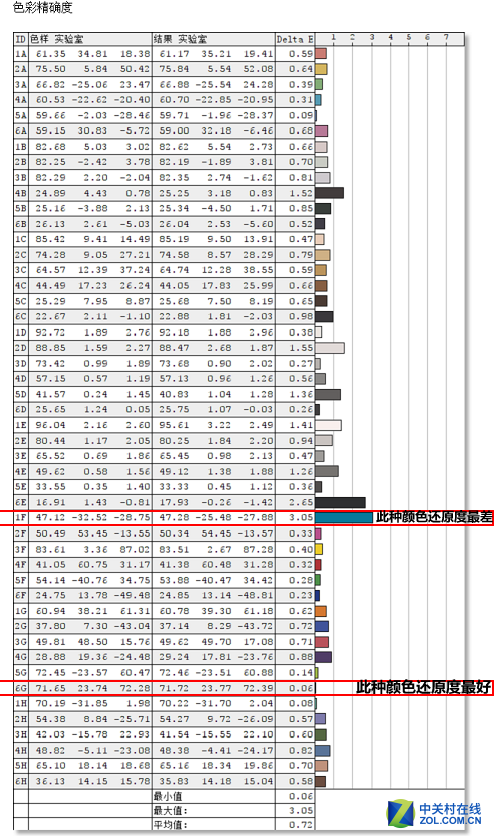Click the ID column header
This screenshot has width=494, height=836.
click(21, 39)
